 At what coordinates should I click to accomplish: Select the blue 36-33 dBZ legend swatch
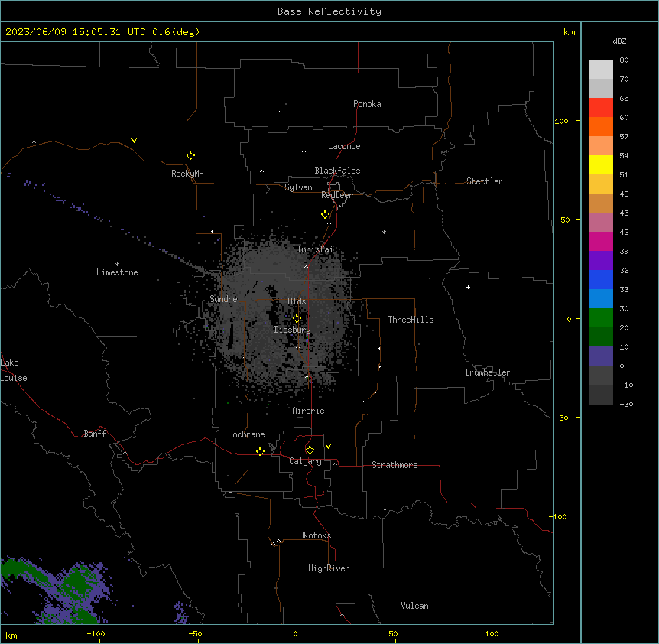pyautogui.click(x=601, y=279)
